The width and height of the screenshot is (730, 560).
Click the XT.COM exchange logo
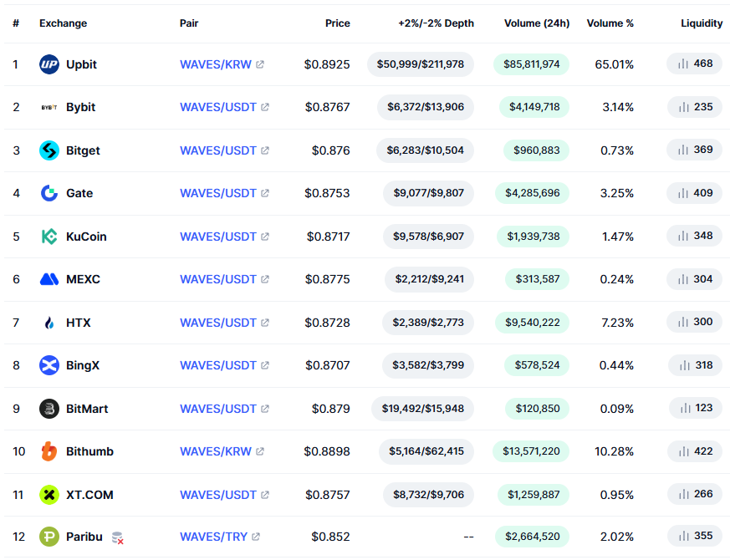(x=48, y=495)
